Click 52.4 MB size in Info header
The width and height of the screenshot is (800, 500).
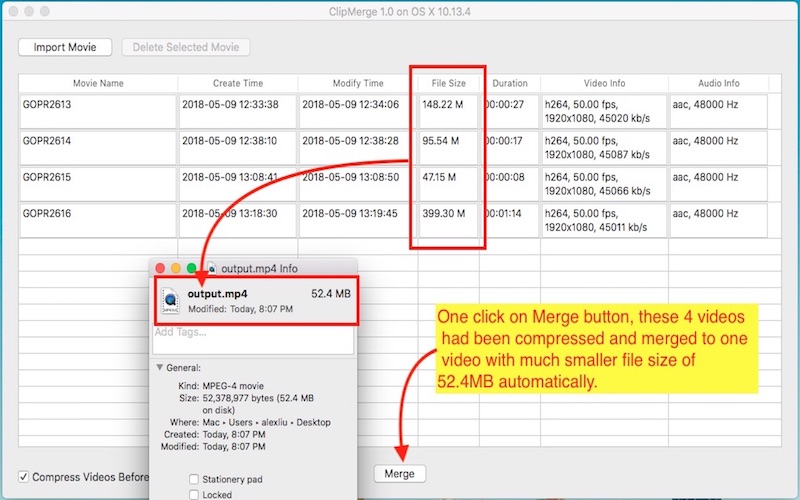pos(331,294)
